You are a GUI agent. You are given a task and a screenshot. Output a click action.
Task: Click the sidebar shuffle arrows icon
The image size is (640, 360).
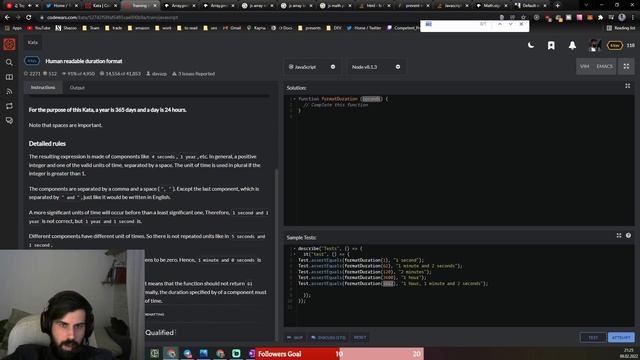[9, 106]
